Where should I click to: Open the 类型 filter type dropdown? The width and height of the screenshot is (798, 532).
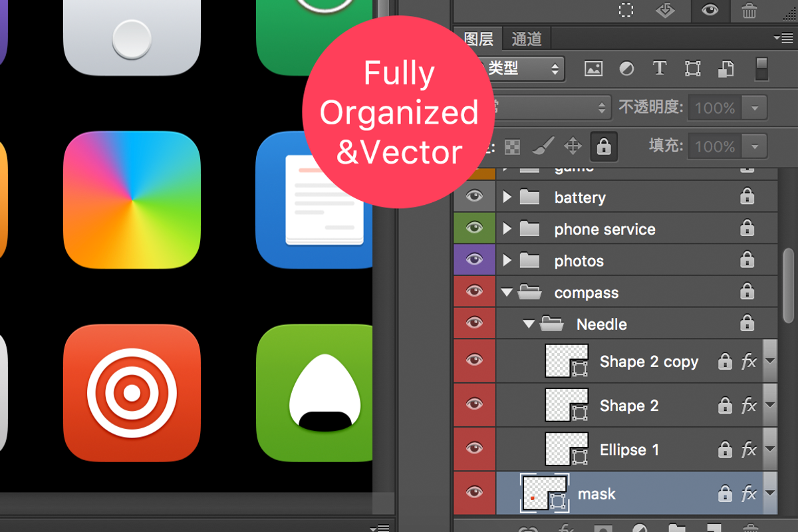tap(521, 68)
